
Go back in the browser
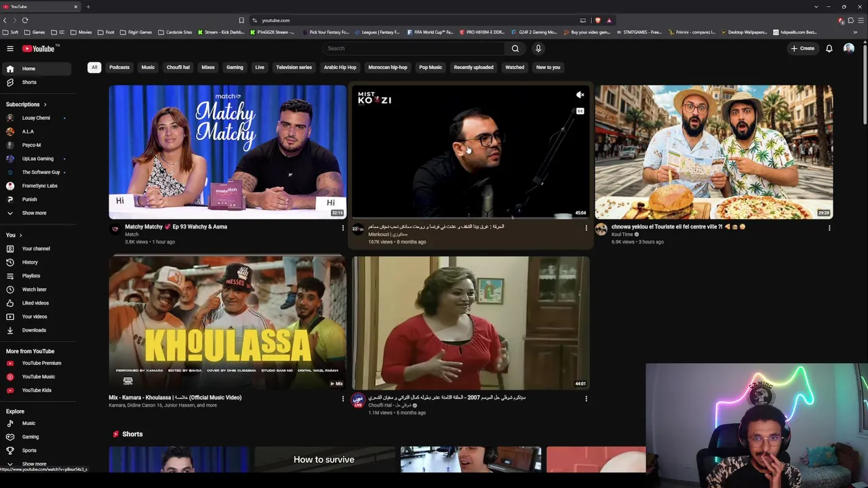click(5, 20)
